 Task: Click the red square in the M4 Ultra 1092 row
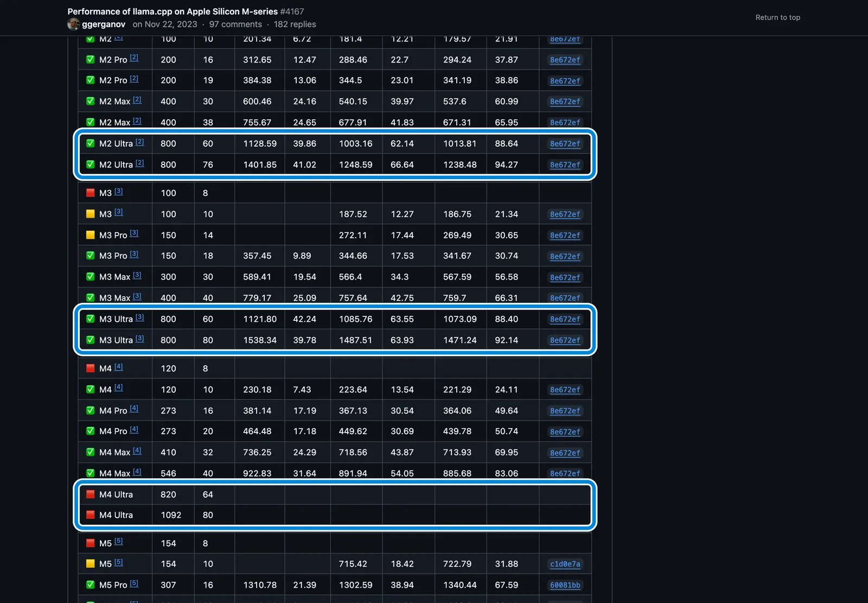[x=91, y=515]
